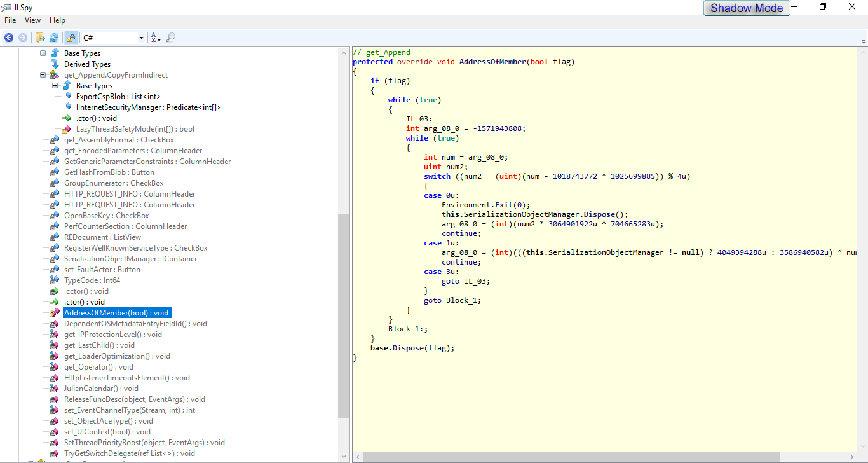Reload assemblies with the refresh icon
Viewport: 868px width, 463px height.
(54, 38)
